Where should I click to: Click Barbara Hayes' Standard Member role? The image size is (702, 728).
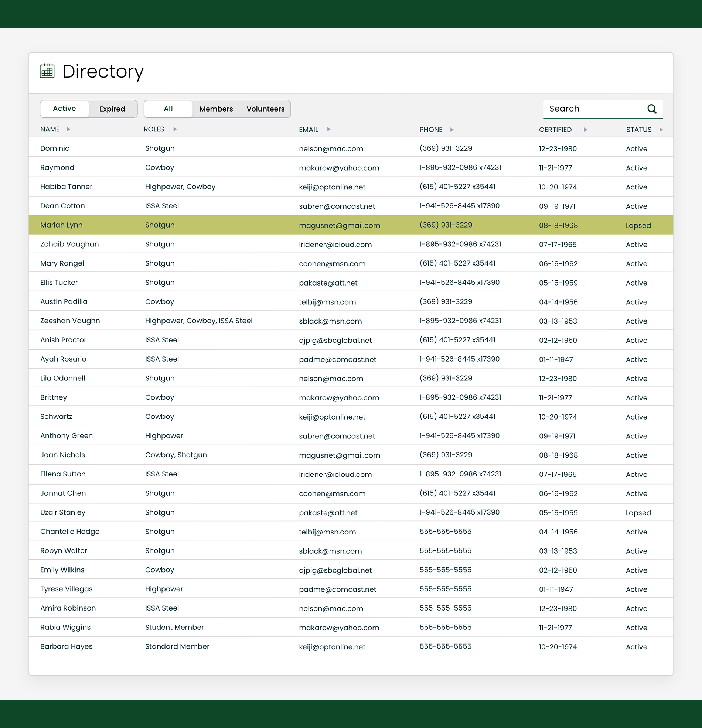pos(177,646)
